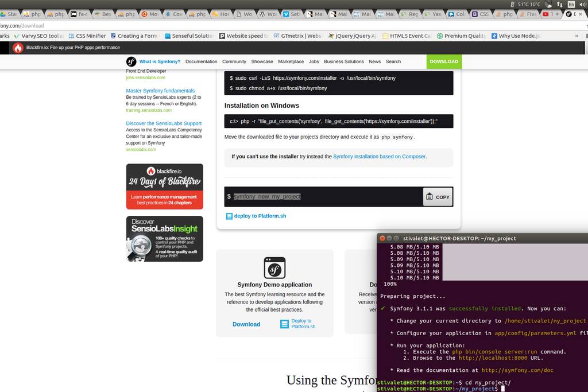
Task: Switch to the 'Cov' browser tab
Action: click(173, 14)
